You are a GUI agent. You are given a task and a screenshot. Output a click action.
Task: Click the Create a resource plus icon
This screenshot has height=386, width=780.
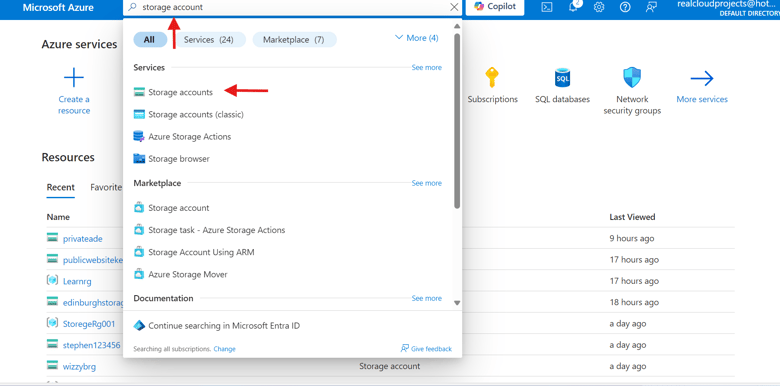pyautogui.click(x=74, y=78)
